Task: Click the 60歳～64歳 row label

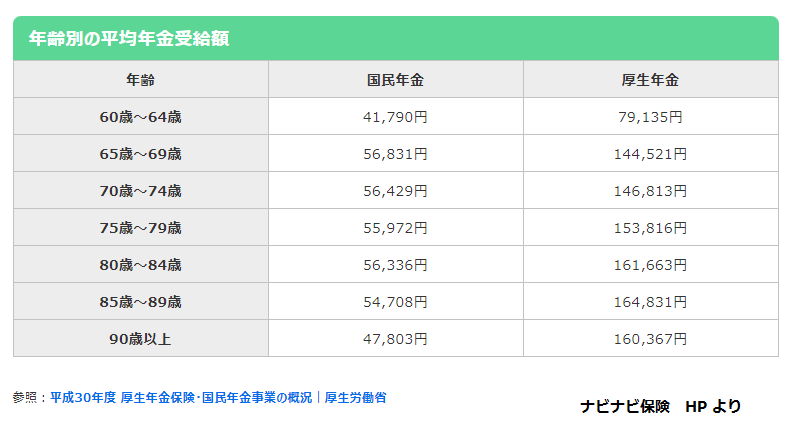Action: pyautogui.click(x=141, y=117)
